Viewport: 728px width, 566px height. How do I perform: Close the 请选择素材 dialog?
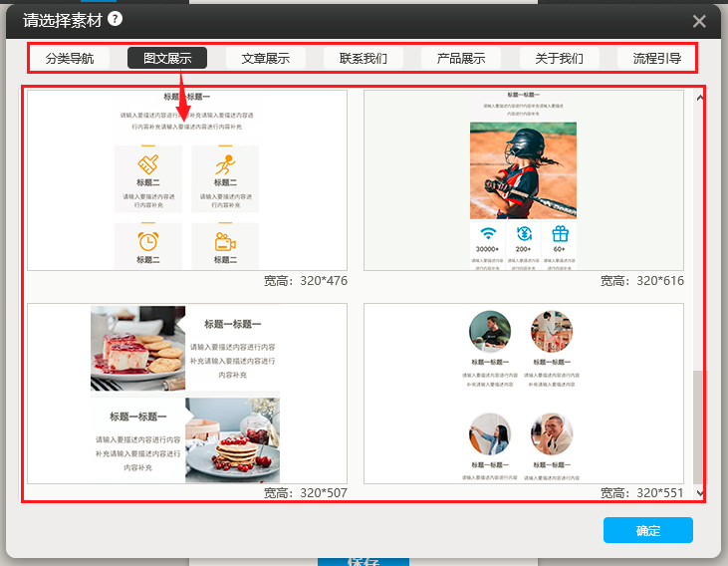coord(699,21)
